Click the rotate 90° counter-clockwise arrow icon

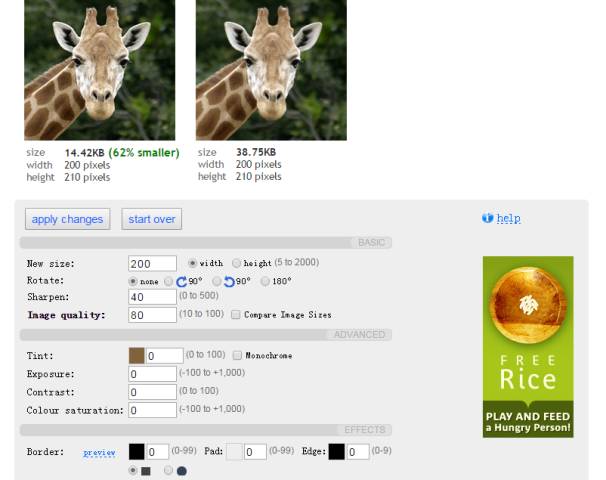pos(230,282)
